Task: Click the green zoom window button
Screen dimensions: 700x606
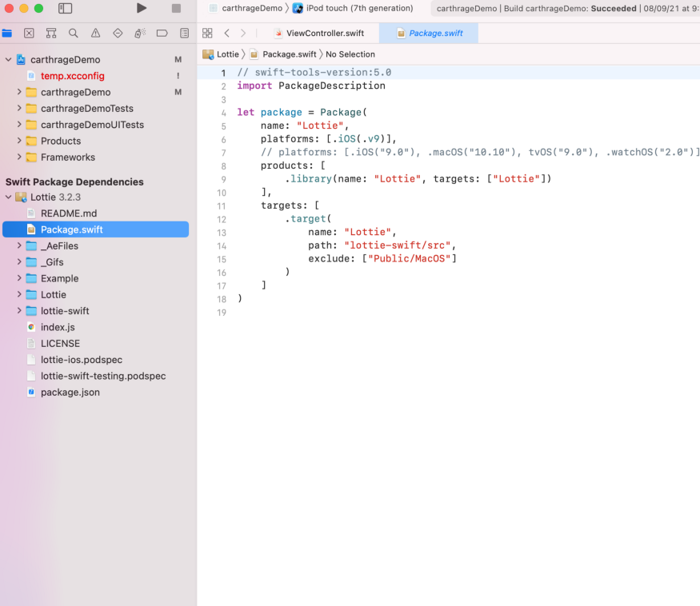Action: [39, 8]
